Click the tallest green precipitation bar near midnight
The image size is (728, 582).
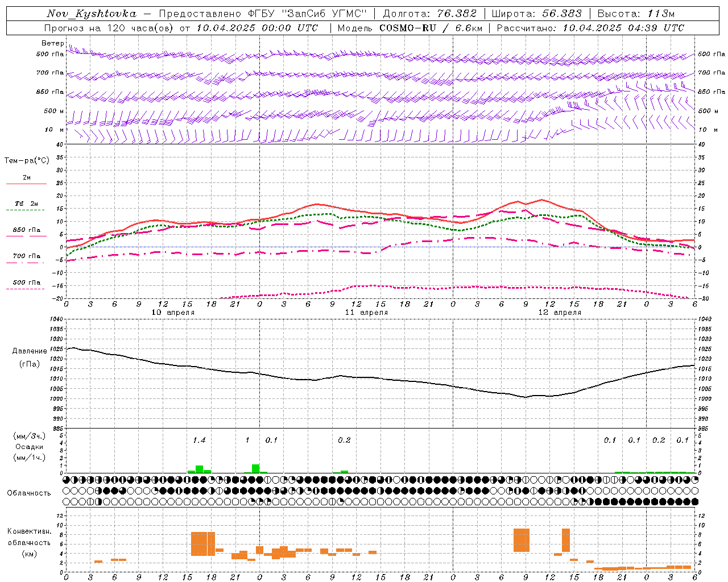[256, 468]
